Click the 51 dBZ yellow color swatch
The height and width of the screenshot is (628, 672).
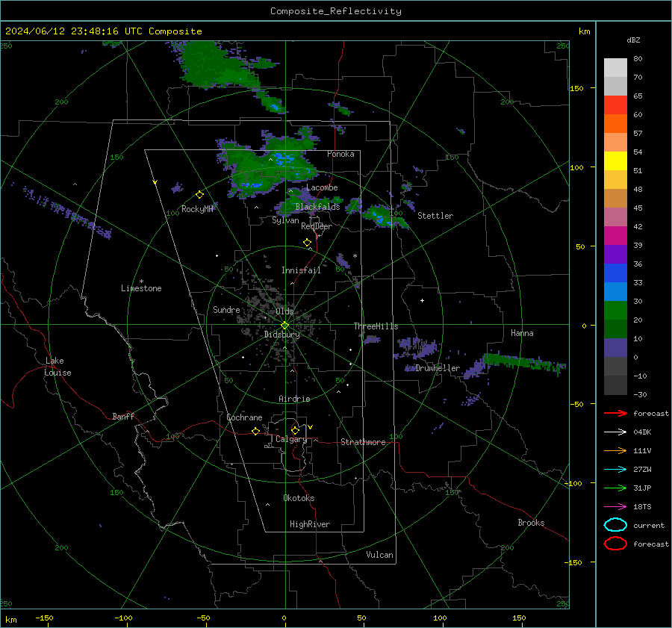click(615, 161)
